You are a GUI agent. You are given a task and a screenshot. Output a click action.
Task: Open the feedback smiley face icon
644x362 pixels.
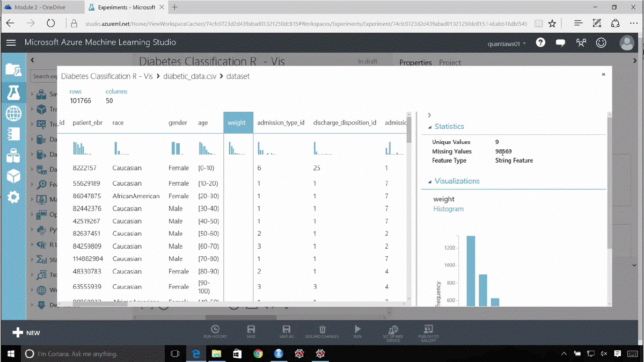[x=601, y=42]
